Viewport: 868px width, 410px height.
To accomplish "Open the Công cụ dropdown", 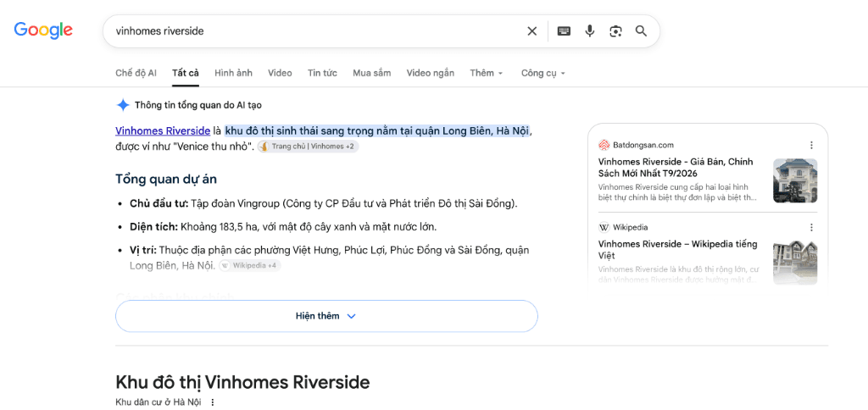I will click(x=543, y=73).
